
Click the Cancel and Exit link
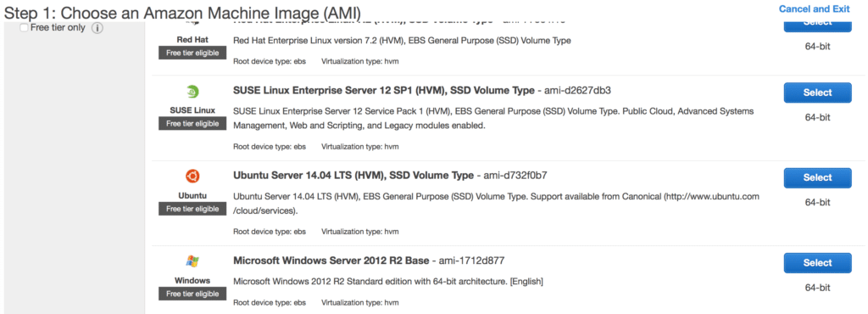[x=814, y=8]
